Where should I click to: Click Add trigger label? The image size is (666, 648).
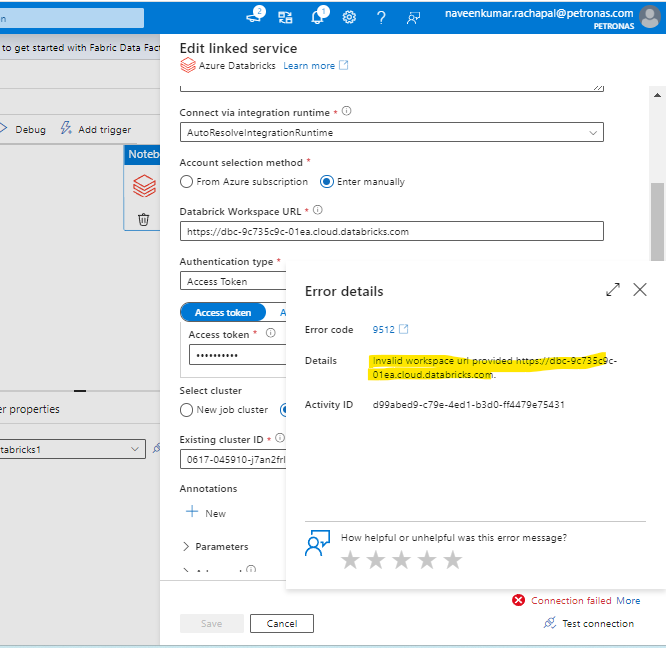click(x=104, y=130)
